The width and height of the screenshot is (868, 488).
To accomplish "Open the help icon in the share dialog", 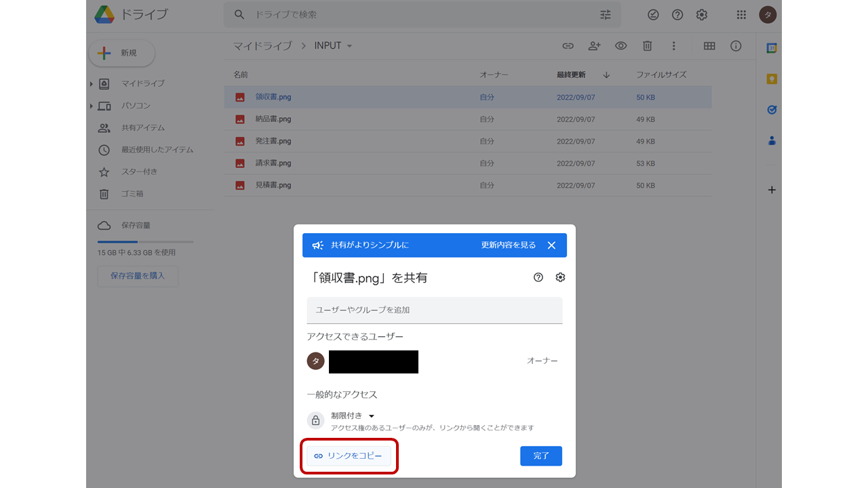I will [x=538, y=277].
